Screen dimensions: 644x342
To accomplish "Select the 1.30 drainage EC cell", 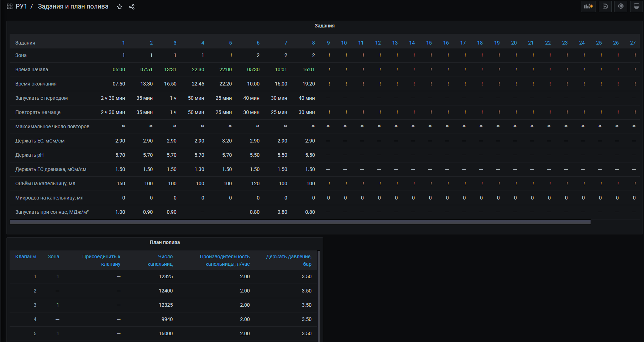I will (x=199, y=169).
